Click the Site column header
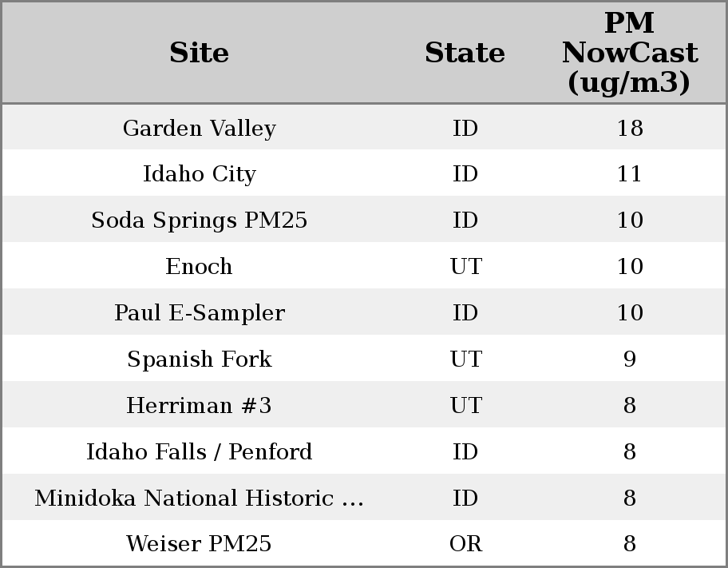The height and width of the screenshot is (568, 728). (199, 53)
